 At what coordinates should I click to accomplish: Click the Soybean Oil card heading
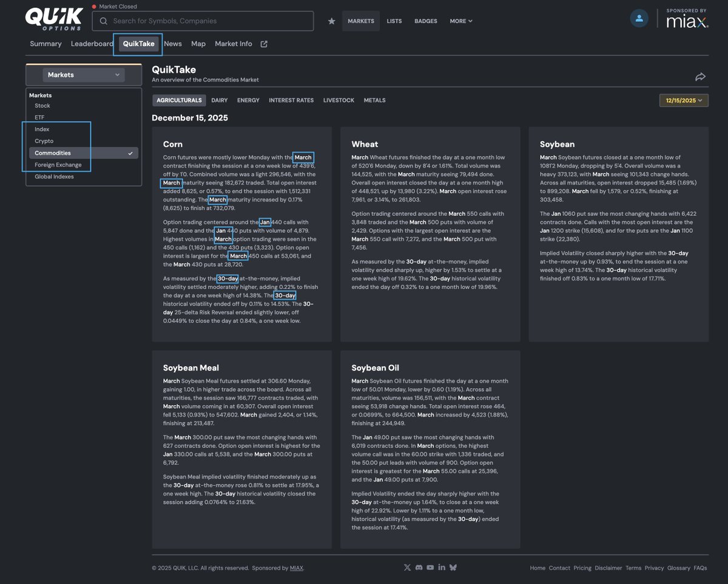pos(376,368)
